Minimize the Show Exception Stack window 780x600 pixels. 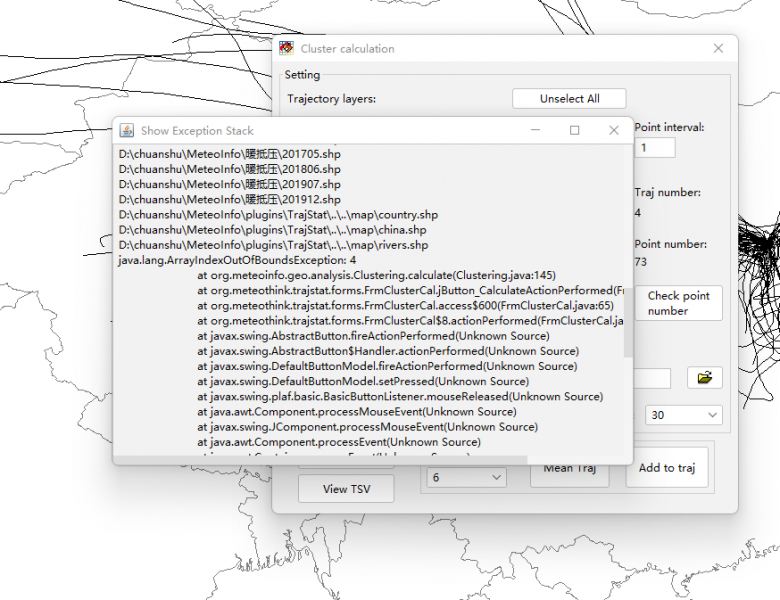click(536, 130)
